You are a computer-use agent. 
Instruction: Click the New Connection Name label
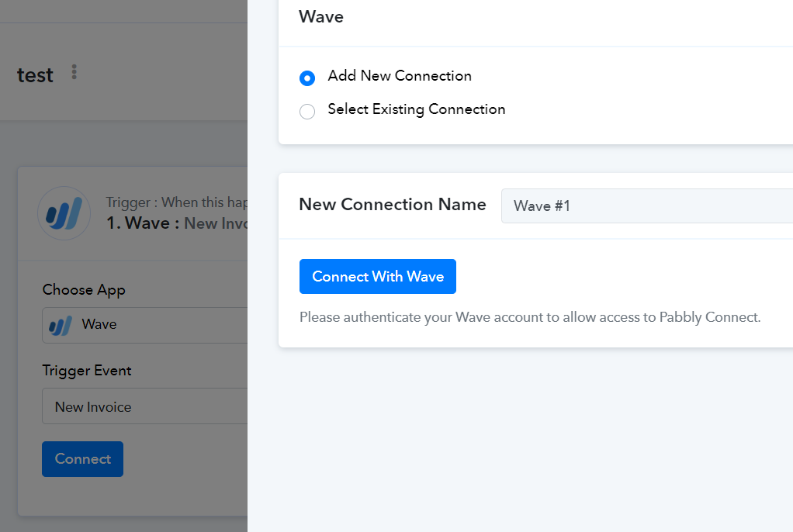tap(393, 204)
